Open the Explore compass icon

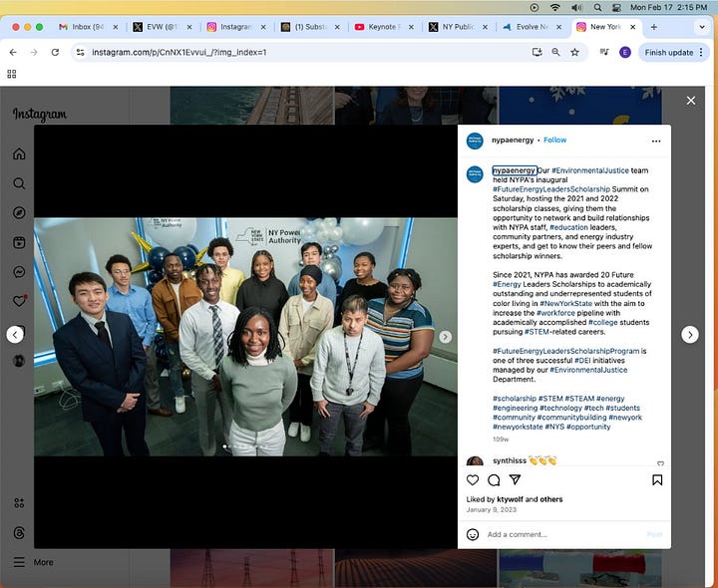coord(19,213)
